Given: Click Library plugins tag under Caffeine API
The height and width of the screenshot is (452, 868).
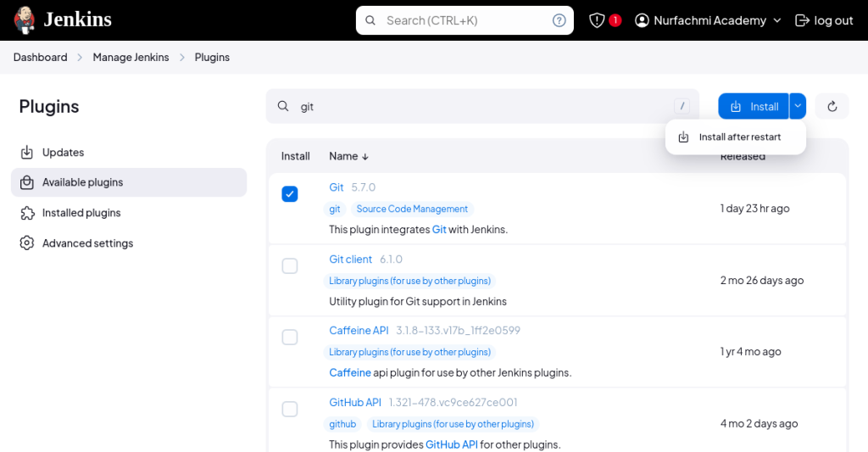Looking at the screenshot, I should tap(409, 352).
